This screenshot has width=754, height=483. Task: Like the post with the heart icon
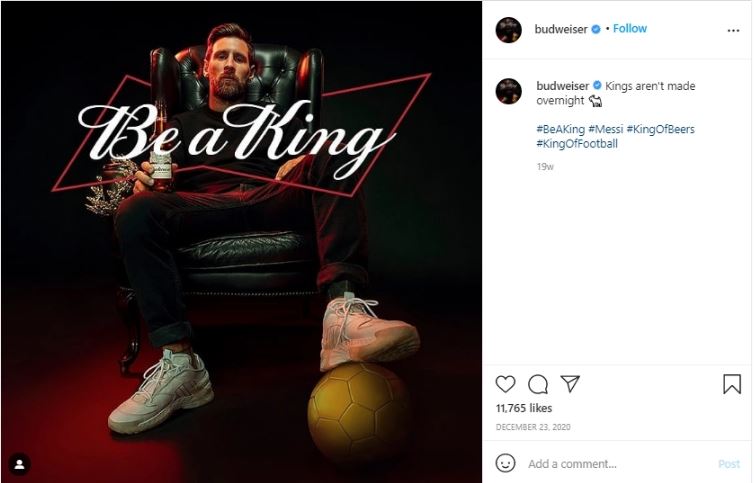point(506,384)
